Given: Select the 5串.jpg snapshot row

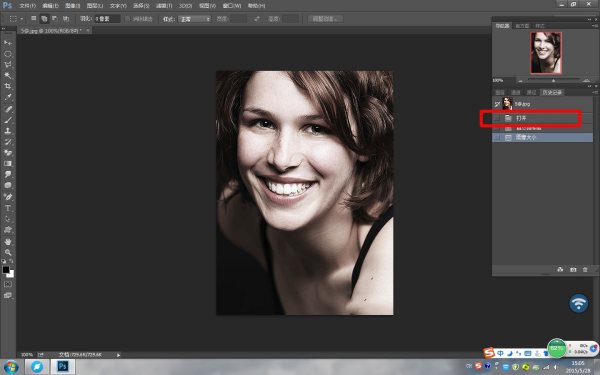Looking at the screenshot, I should (542, 104).
